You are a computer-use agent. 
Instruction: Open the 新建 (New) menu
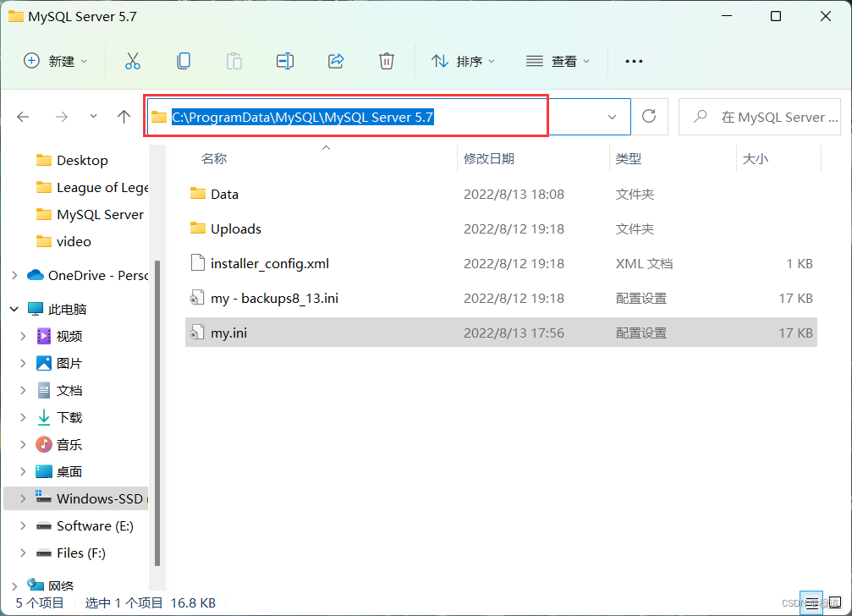pyautogui.click(x=55, y=61)
